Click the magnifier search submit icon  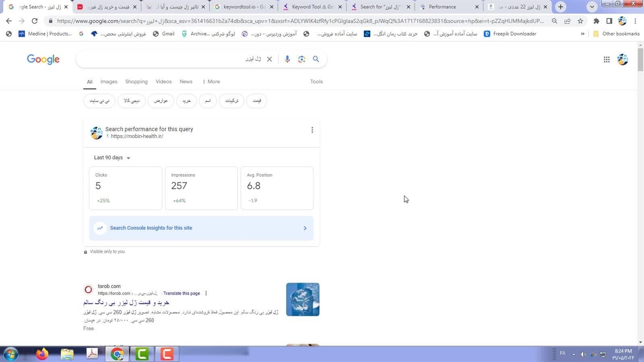pos(316,59)
